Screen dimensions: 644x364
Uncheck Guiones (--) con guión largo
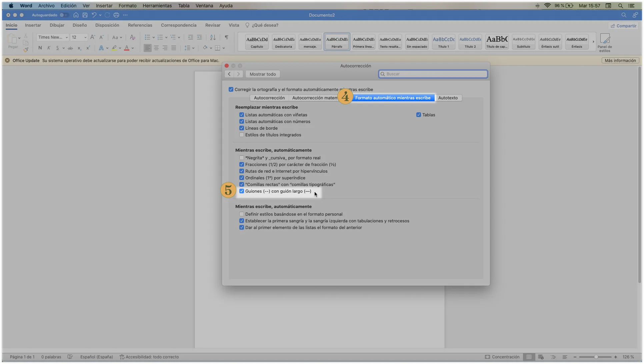[242, 191]
